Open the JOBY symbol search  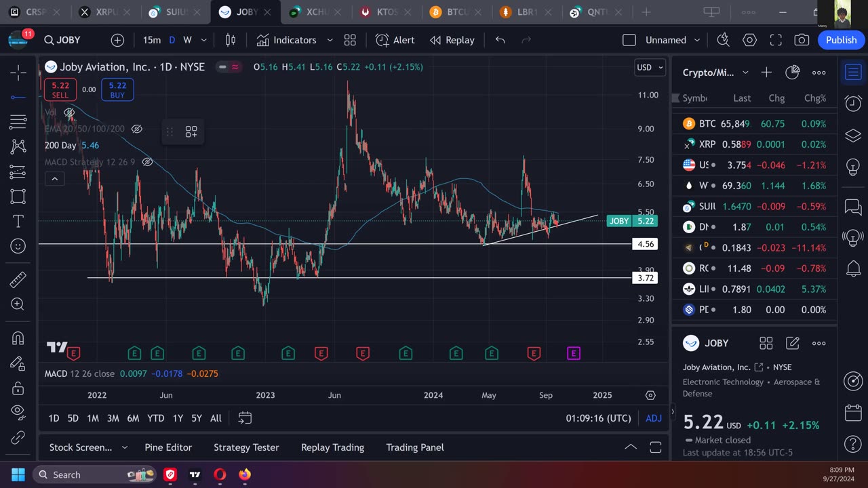(x=62, y=40)
